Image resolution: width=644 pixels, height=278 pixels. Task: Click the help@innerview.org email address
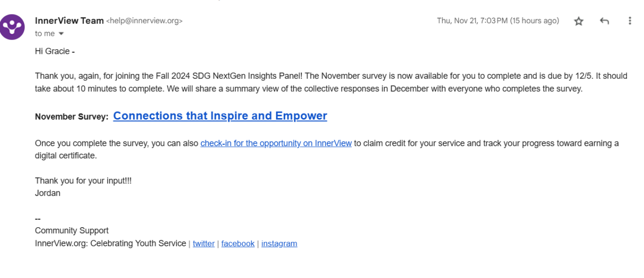pyautogui.click(x=144, y=21)
